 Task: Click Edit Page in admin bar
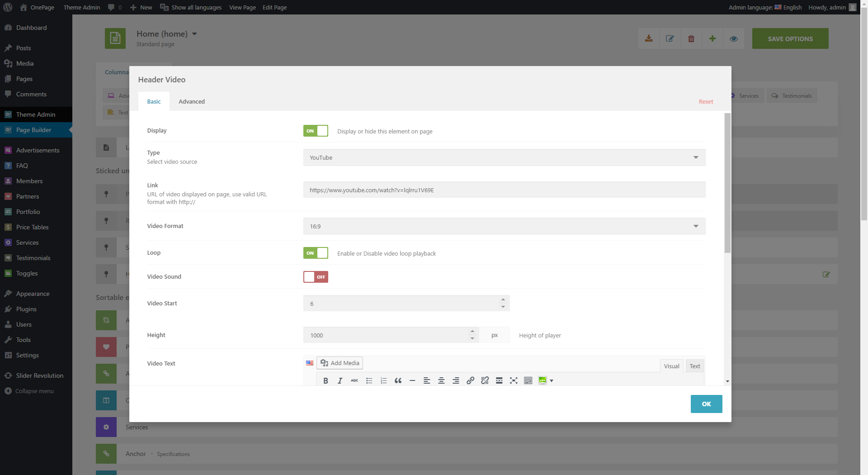coord(274,7)
